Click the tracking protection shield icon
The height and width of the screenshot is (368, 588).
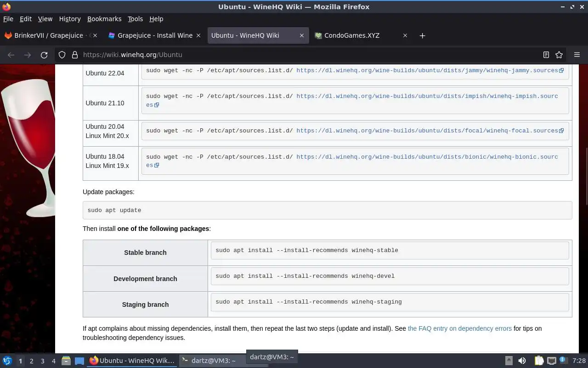pos(62,55)
